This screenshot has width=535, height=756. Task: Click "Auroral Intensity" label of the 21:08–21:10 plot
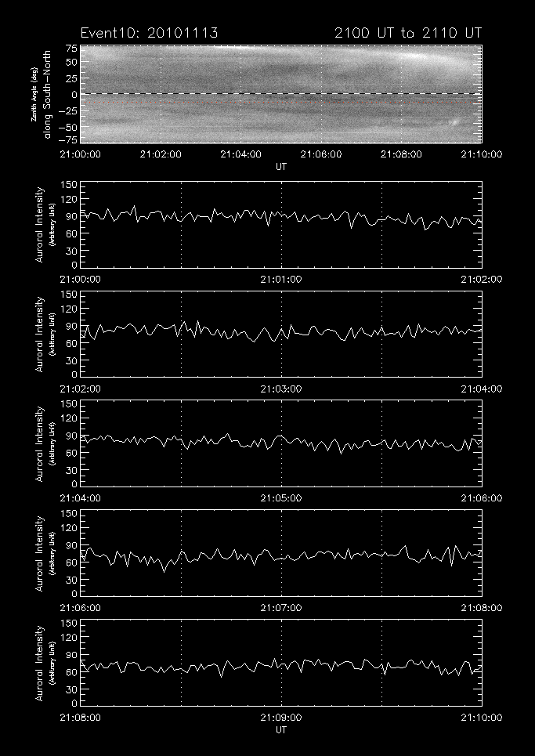pyautogui.click(x=39, y=663)
